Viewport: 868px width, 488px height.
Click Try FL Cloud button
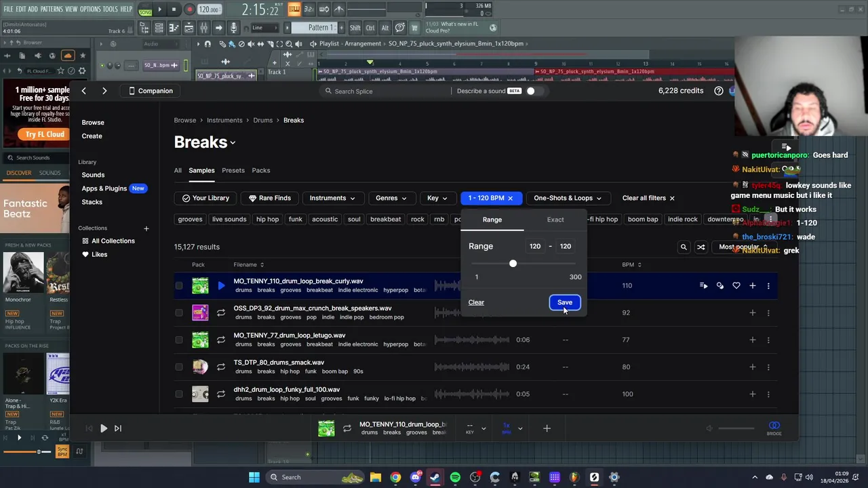pyautogui.click(x=45, y=134)
